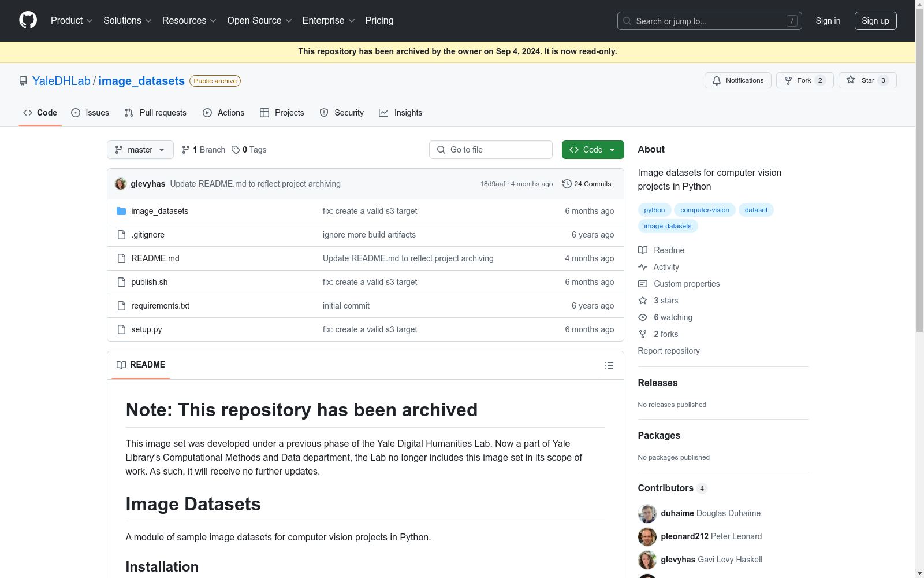The height and width of the screenshot is (578, 924).
Task: Click the image_datasets folder icon
Action: pyautogui.click(x=121, y=211)
